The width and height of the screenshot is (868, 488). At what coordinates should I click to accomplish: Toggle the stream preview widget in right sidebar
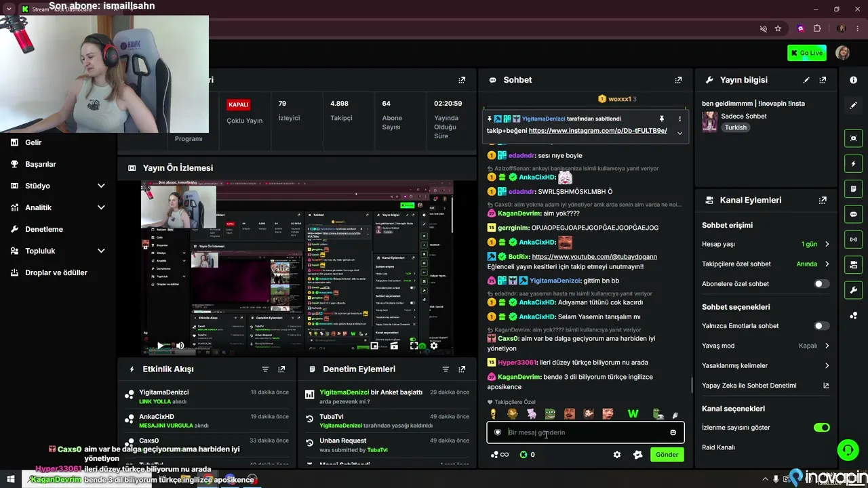coord(853,138)
